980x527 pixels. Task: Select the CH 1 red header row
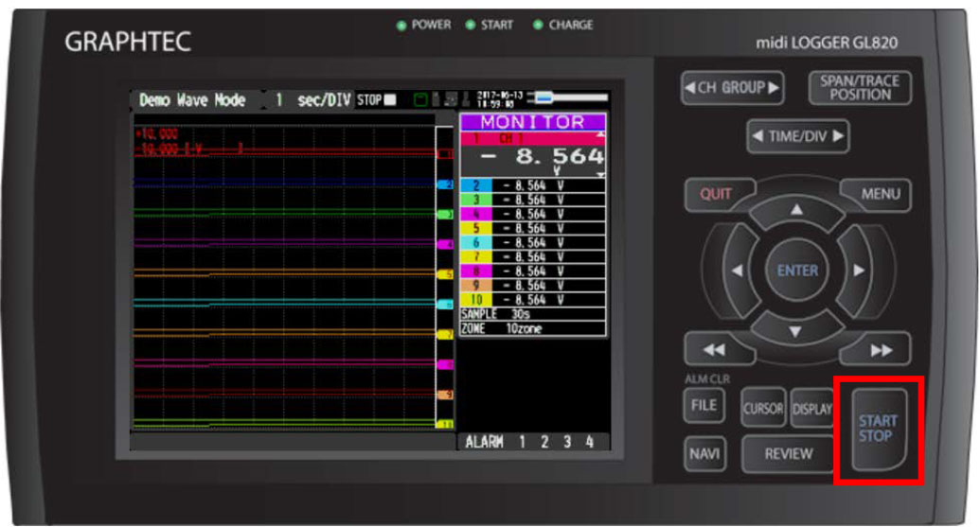tap(532, 139)
